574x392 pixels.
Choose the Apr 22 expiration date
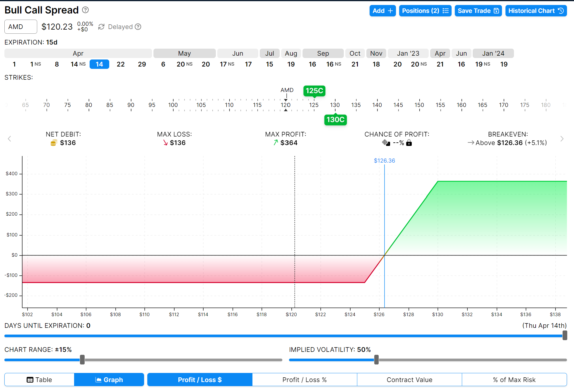tap(121, 64)
